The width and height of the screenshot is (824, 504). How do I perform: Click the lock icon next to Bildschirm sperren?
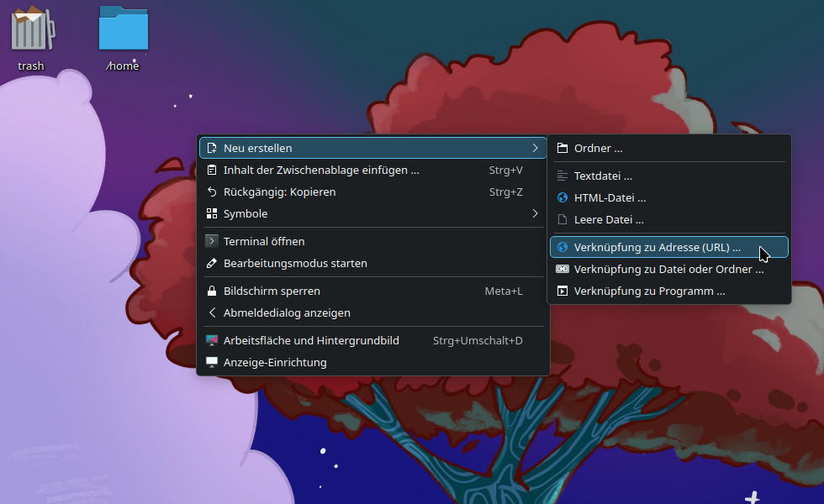coord(211,291)
